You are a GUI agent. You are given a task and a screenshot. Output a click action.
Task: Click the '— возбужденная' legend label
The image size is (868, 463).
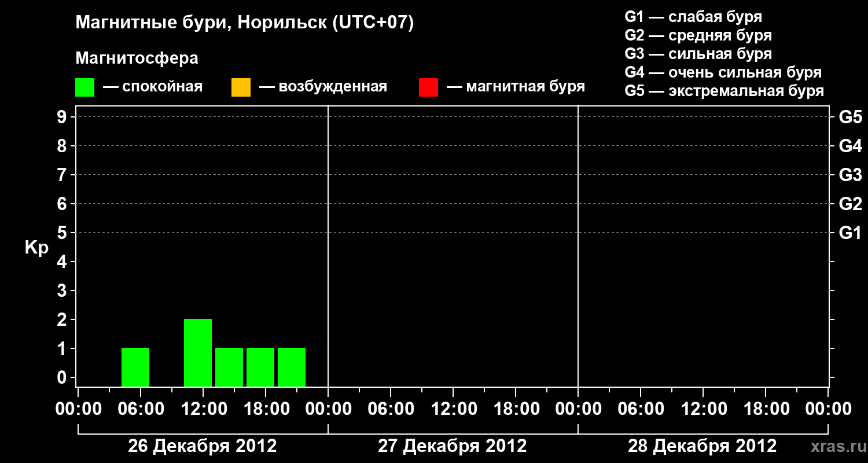323,87
